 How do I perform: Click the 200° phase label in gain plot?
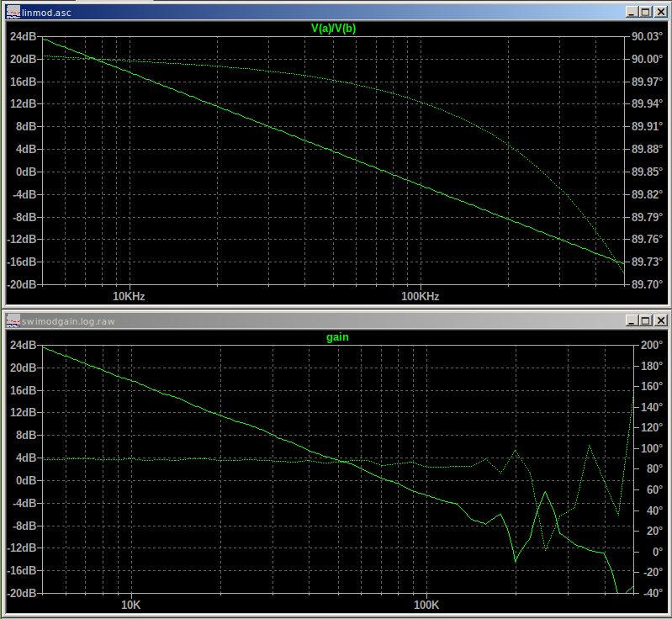(x=652, y=345)
